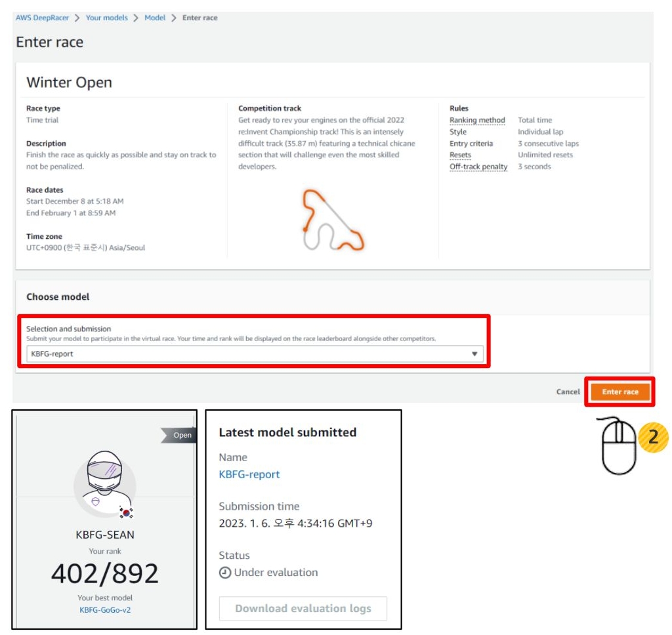The image size is (672, 635).
Task: Click the South Korea flag badge
Action: click(125, 513)
